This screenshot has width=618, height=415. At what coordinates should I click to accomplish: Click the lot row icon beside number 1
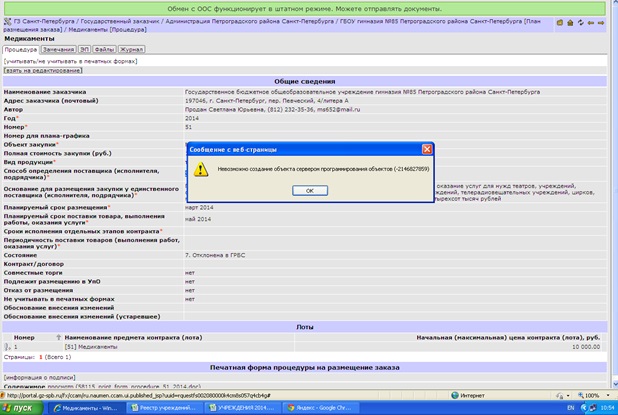7,347
